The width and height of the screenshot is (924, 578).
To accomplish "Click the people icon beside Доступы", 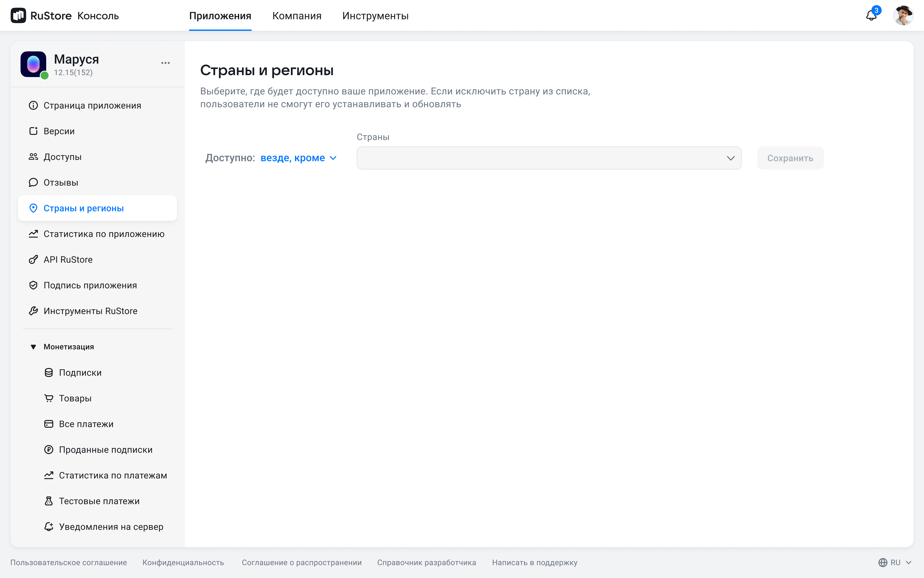I will tap(34, 157).
